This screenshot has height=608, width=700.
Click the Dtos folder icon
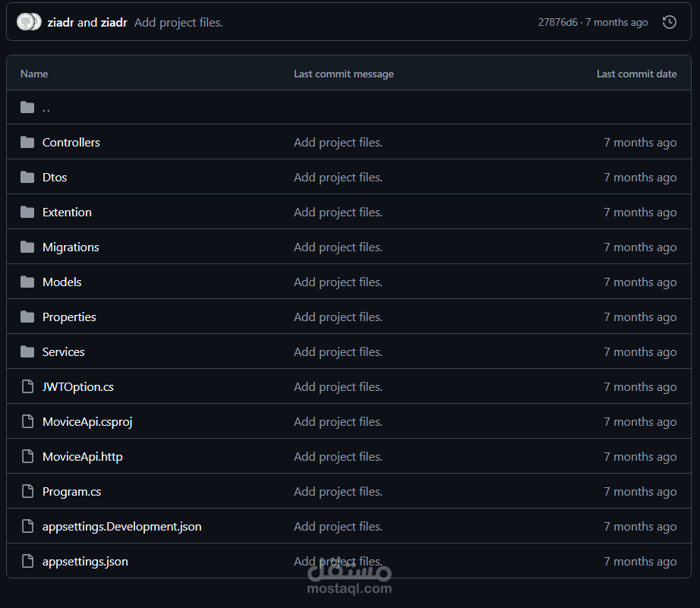click(x=27, y=177)
